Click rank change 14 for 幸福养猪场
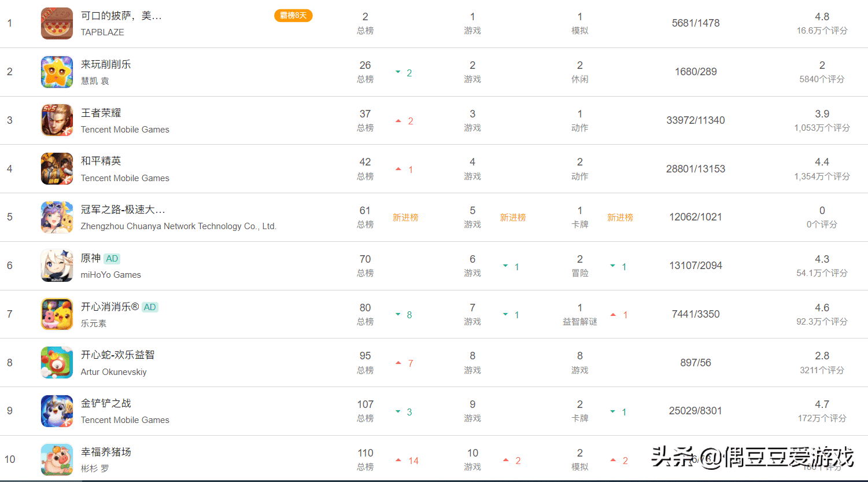The height and width of the screenshot is (482, 868). (407, 461)
